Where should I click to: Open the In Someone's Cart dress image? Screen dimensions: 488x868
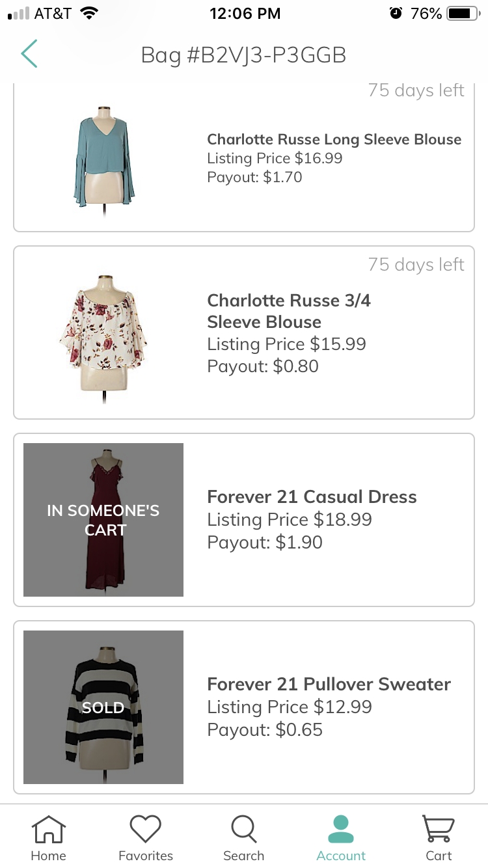click(103, 520)
